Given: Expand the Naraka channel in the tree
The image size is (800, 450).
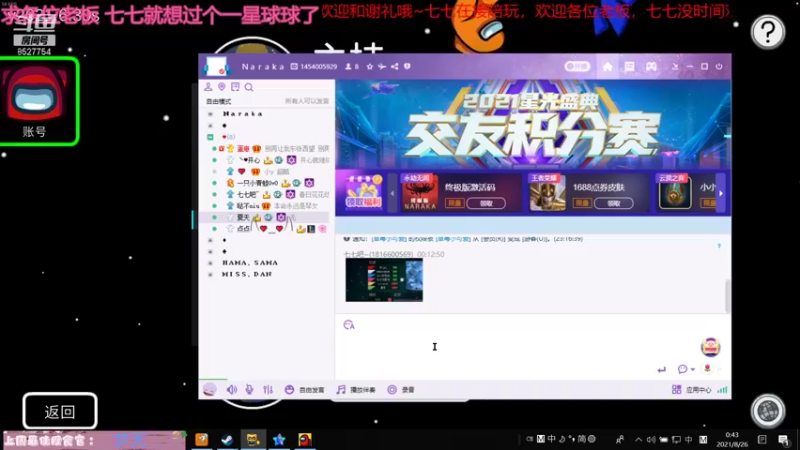Looking at the screenshot, I should tap(210, 114).
